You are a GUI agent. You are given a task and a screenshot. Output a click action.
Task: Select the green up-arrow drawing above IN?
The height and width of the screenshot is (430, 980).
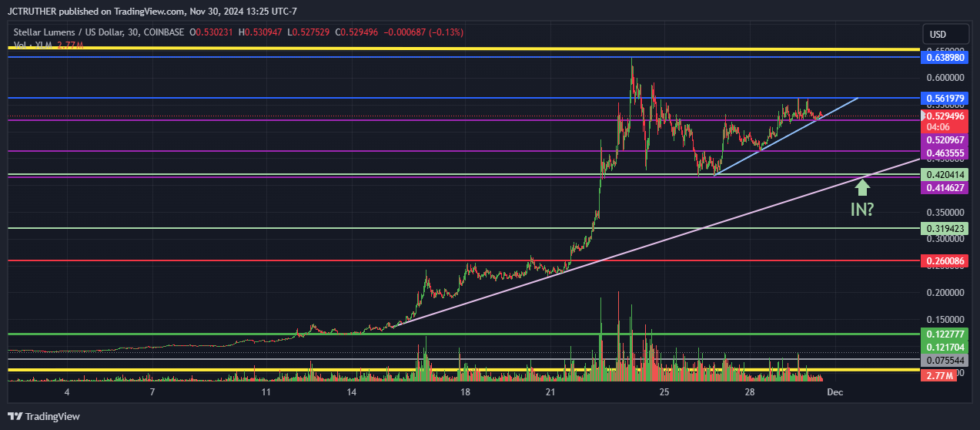pyautogui.click(x=863, y=186)
